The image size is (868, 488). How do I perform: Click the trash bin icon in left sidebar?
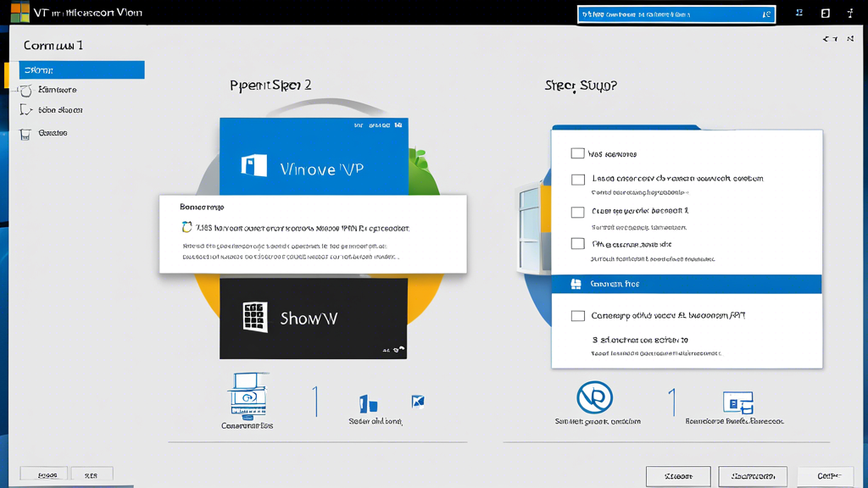(x=25, y=134)
